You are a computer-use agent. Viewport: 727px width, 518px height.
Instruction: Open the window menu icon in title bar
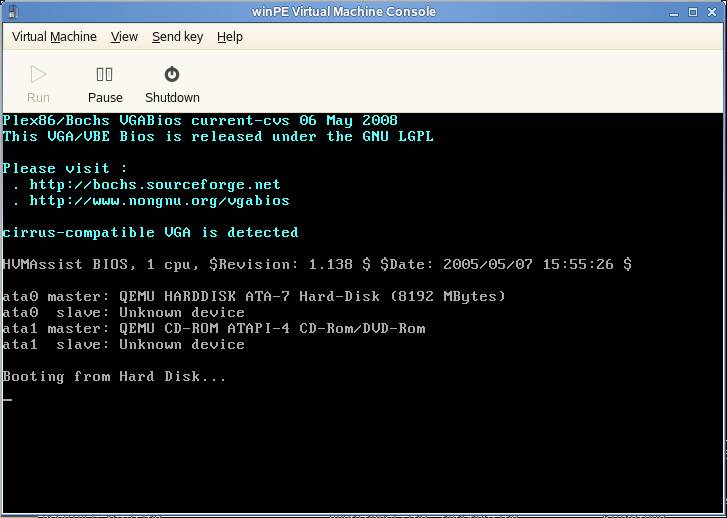[12, 11]
